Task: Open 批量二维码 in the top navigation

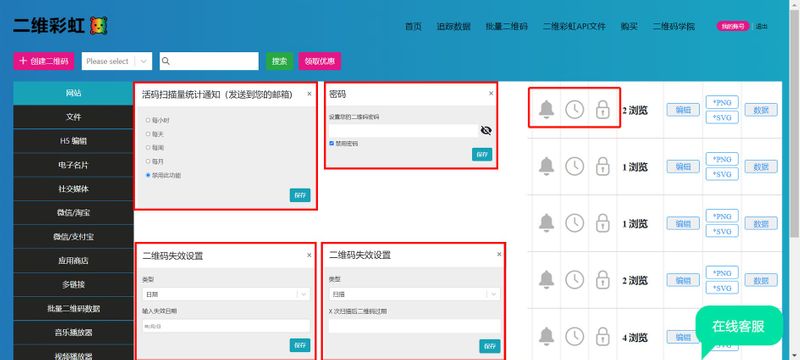Action: click(507, 27)
